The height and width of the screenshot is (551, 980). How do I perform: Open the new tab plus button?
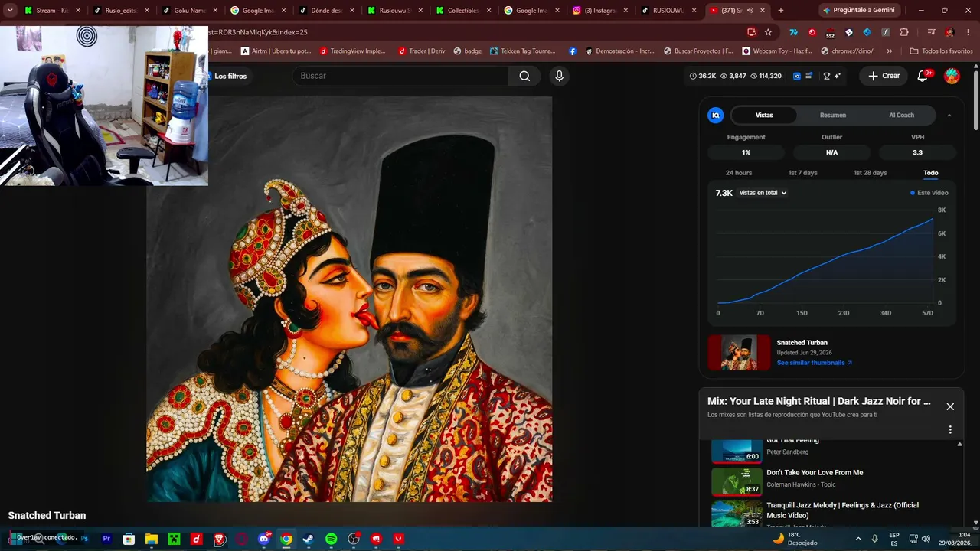781,11
